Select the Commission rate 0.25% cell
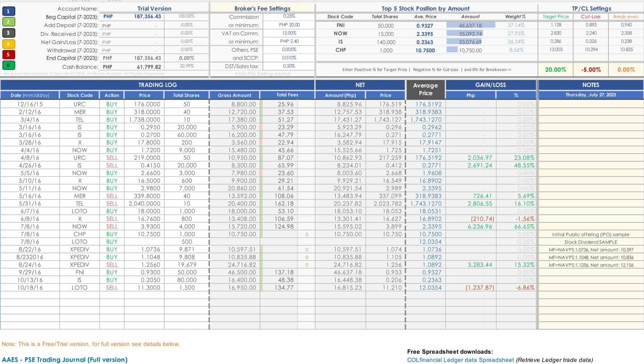Screen dimensions: 644x364 tap(289, 16)
